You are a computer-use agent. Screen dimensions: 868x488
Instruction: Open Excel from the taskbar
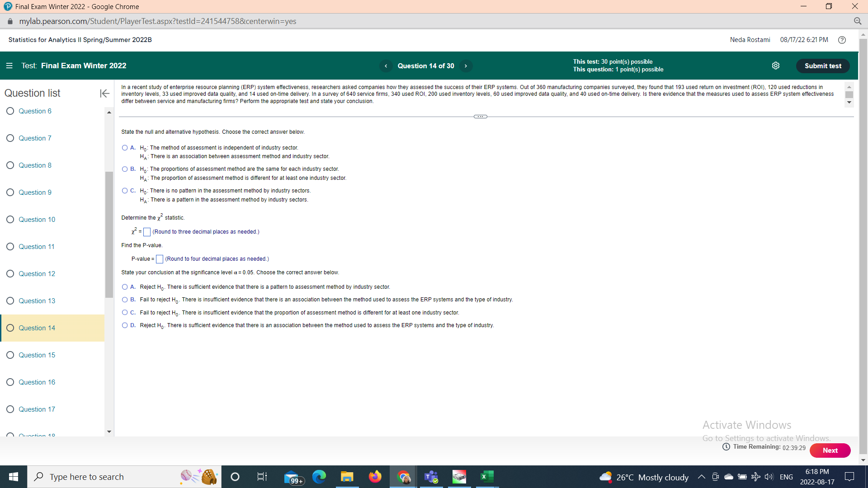pos(487,476)
